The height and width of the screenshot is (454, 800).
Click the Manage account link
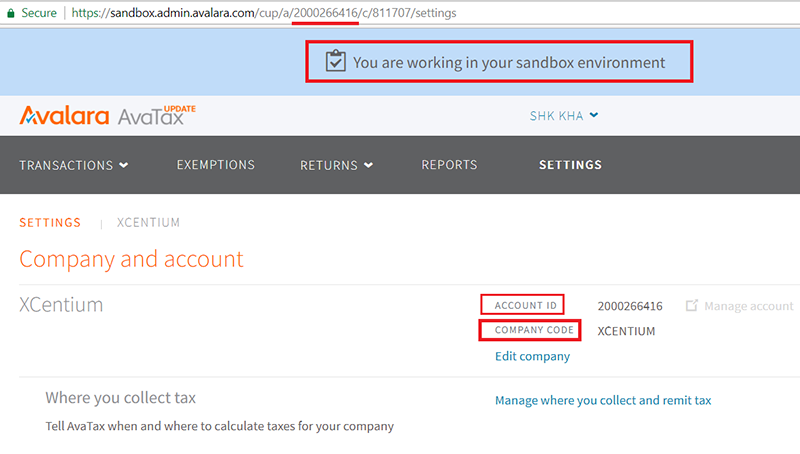pyautogui.click(x=748, y=306)
